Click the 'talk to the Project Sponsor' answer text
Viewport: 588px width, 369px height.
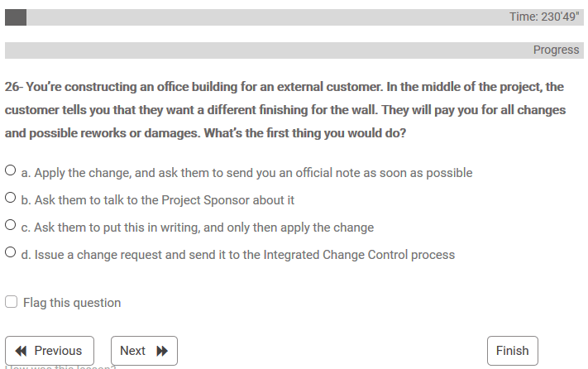157,200
